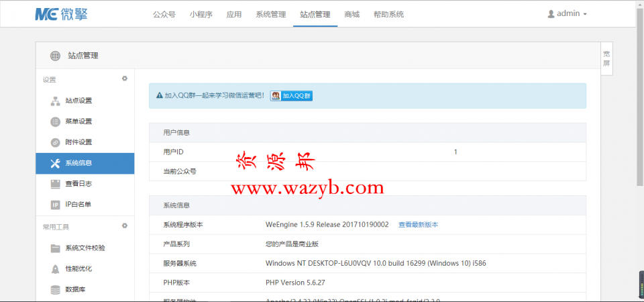Click the admin user avatar icon
Viewport: 644px width, 302px height.
click(551, 14)
